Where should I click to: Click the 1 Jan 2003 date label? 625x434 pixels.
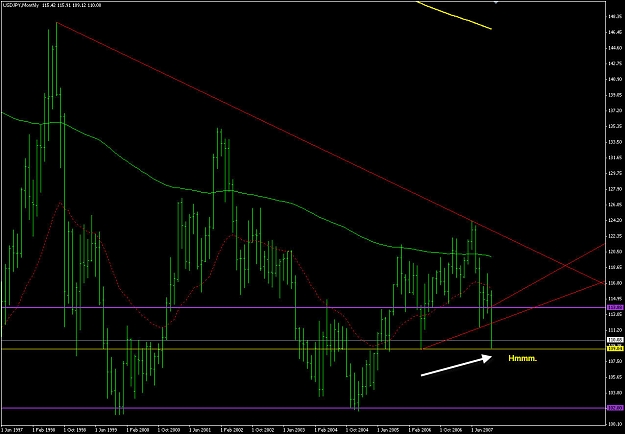pos(294,431)
